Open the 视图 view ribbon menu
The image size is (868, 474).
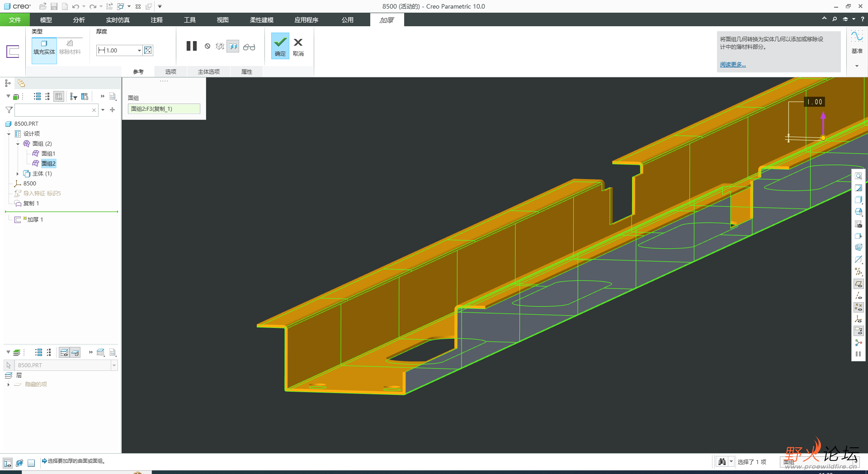(222, 20)
